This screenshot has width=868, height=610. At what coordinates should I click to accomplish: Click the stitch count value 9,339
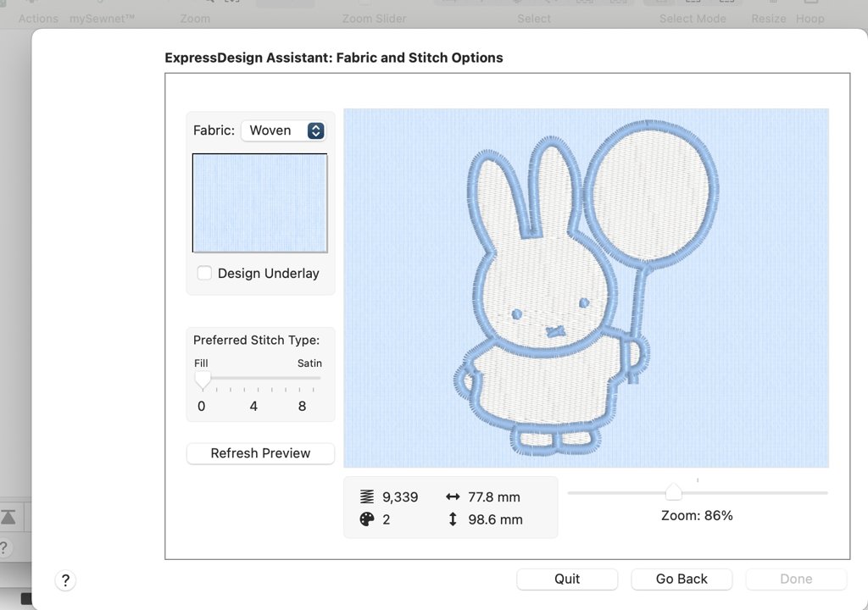click(400, 497)
